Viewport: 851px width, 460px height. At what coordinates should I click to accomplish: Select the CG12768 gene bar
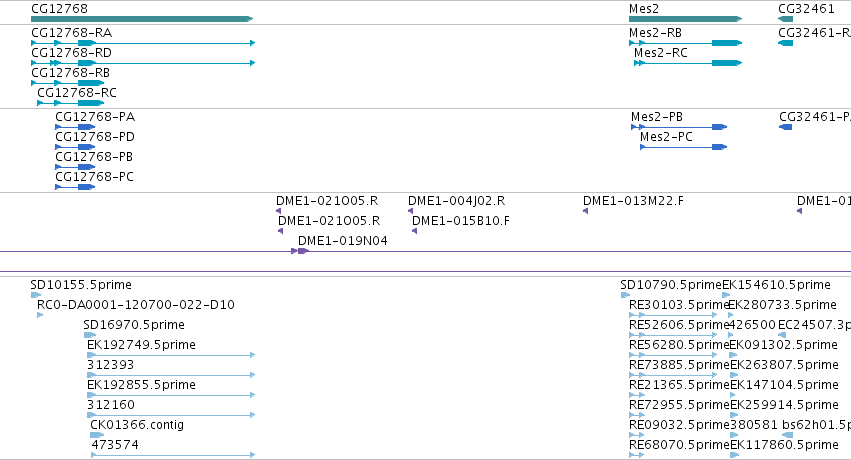[142, 19]
